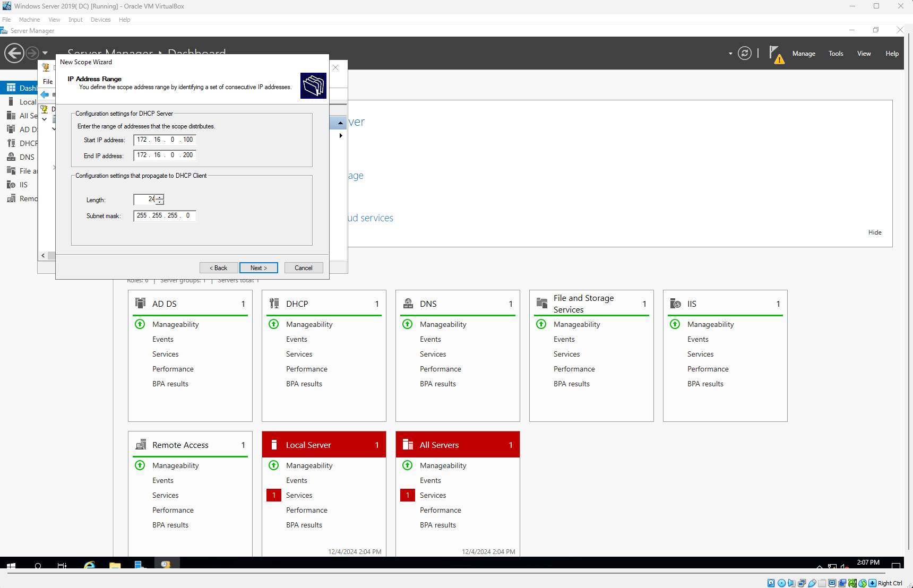913x588 pixels.
Task: Open File Explorer from the taskbar
Action: [x=115, y=566]
